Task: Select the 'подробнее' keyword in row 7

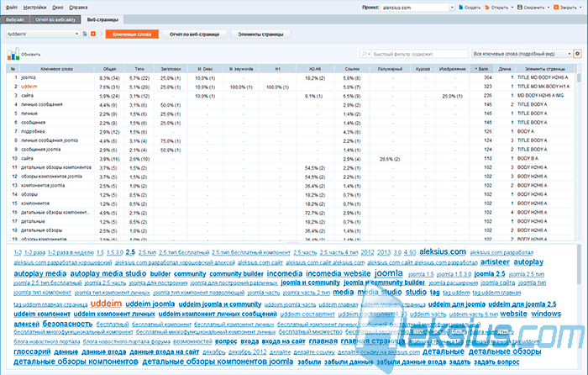Action: click(x=34, y=132)
